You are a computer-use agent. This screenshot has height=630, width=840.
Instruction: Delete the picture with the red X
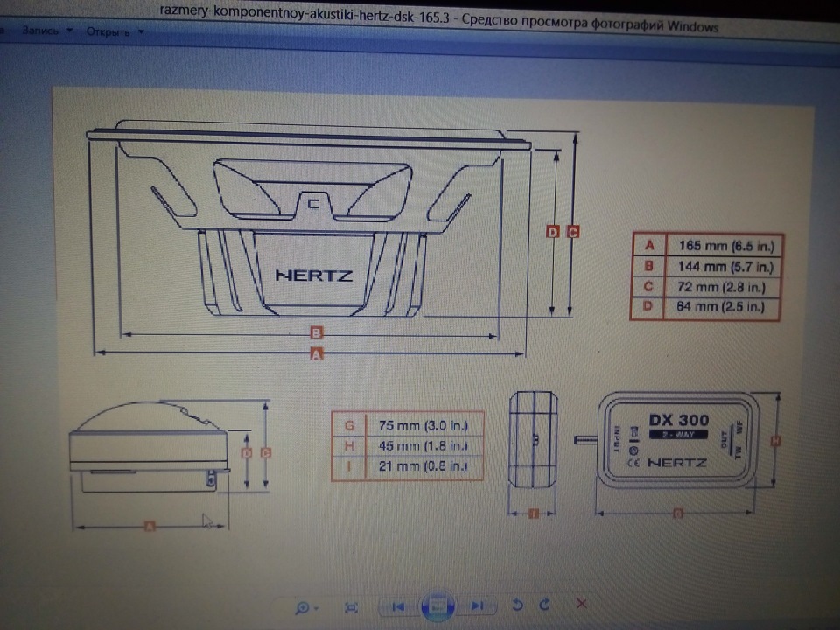click(581, 604)
